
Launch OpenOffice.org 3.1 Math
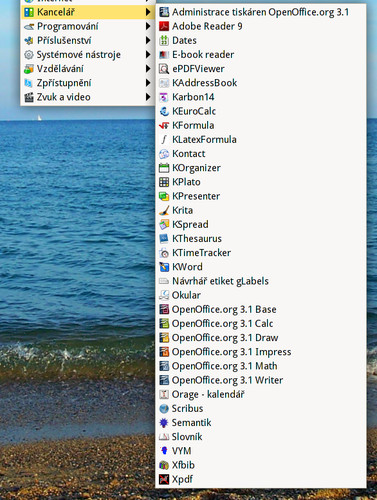(261, 366)
